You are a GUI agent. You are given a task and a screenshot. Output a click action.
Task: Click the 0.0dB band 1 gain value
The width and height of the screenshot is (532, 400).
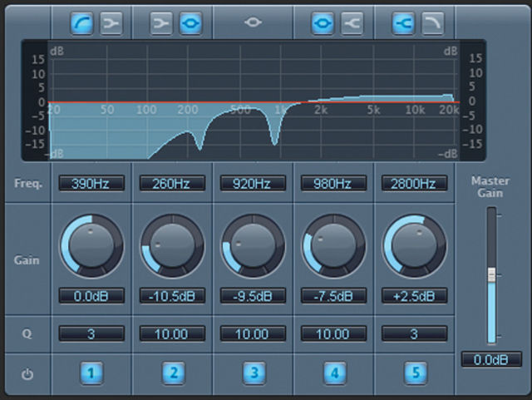91,296
